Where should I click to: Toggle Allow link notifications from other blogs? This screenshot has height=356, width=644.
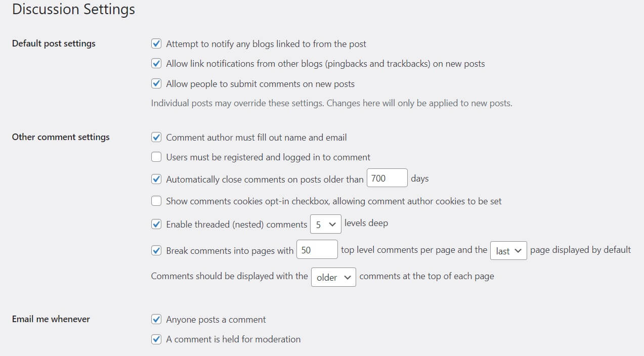tap(156, 64)
